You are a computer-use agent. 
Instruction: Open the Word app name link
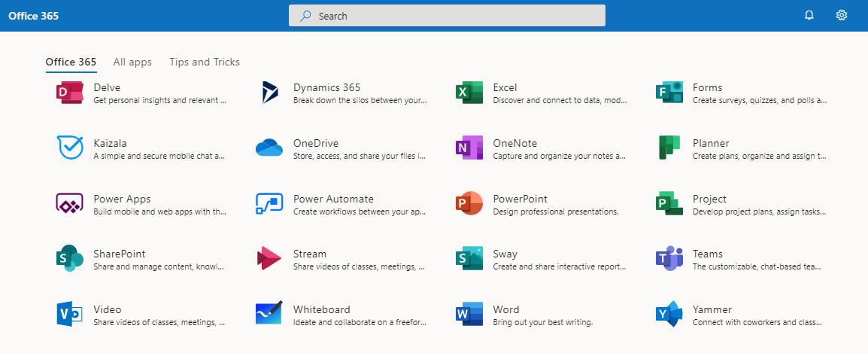[506, 309]
